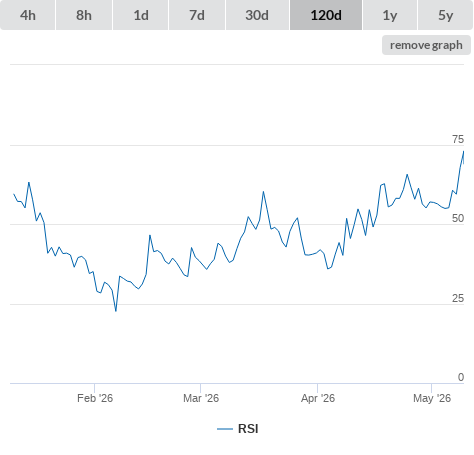Click the remove graph button
The width and height of the screenshot is (474, 455).
coord(426,45)
